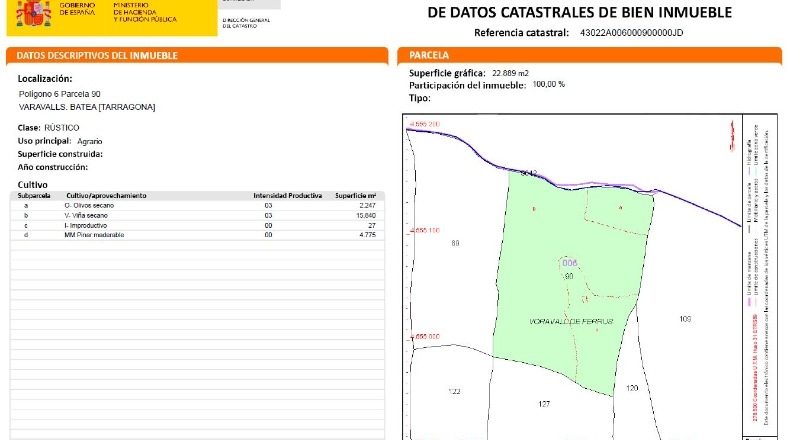Click the 2.247 surface value
The width and height of the screenshot is (790, 440).
pos(367,206)
